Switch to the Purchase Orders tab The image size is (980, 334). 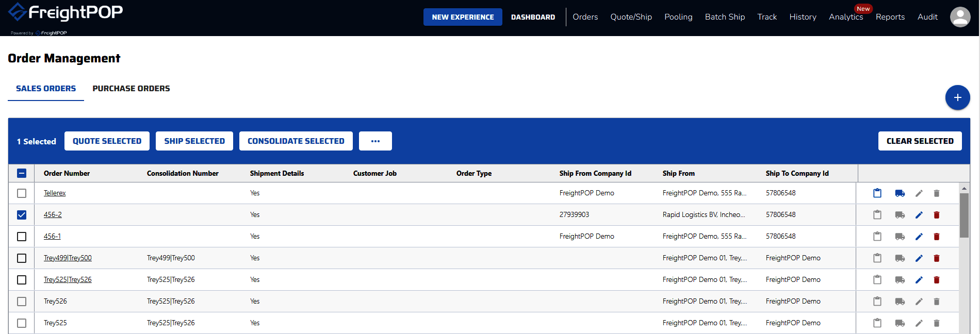(x=131, y=89)
